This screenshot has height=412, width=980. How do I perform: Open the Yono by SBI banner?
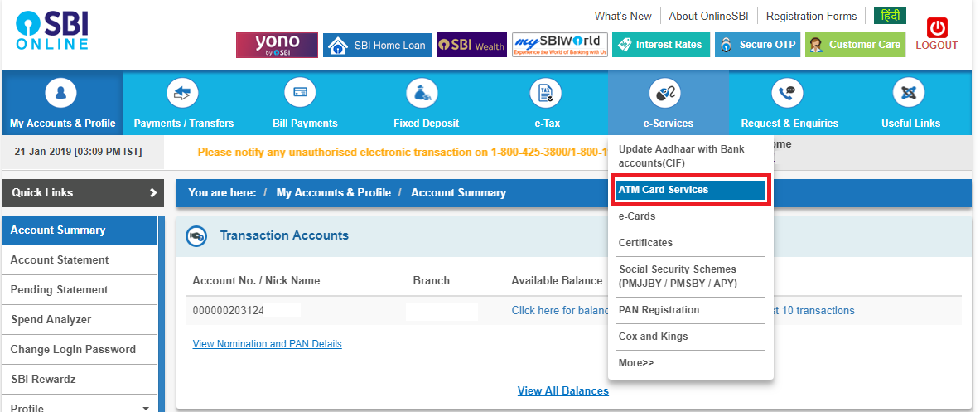coord(277,45)
